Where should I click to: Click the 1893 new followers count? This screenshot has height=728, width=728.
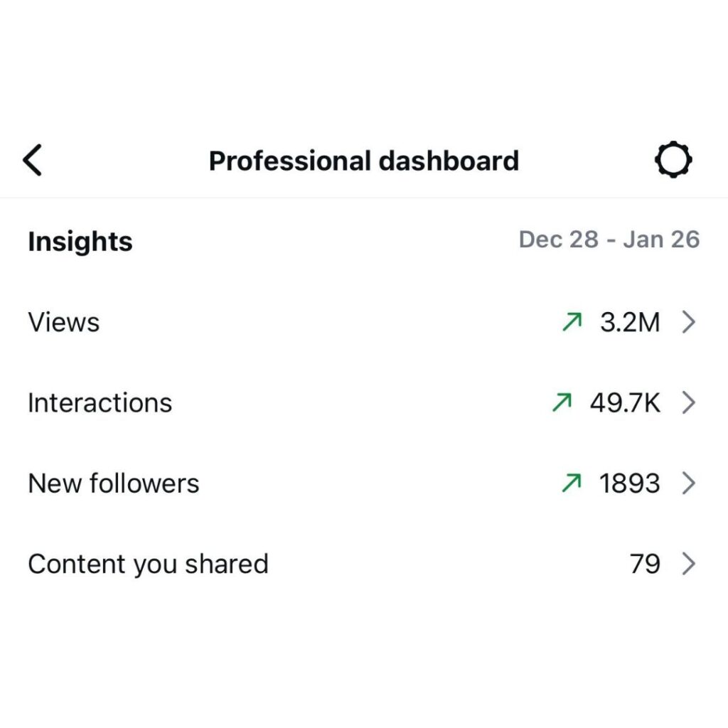[630, 483]
